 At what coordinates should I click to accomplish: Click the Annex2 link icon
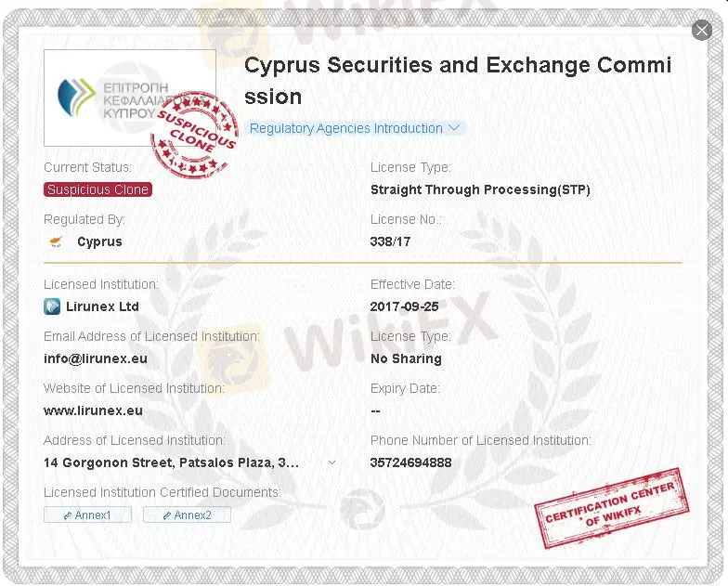(x=167, y=515)
